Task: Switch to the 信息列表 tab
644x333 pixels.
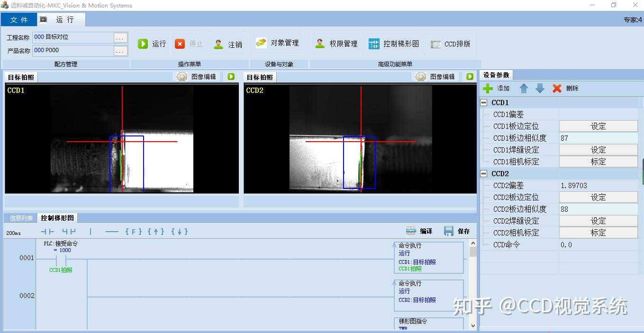Action: 21,218
